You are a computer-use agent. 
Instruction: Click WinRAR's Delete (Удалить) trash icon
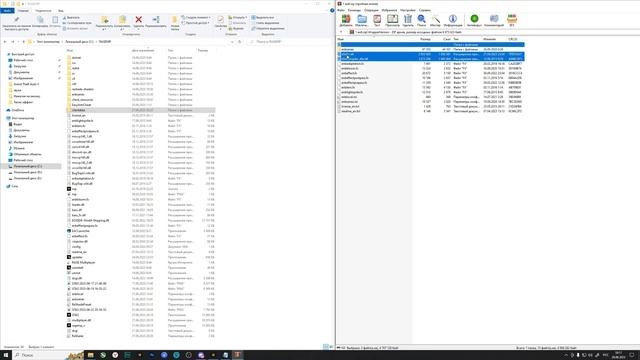pyautogui.click(x=408, y=20)
